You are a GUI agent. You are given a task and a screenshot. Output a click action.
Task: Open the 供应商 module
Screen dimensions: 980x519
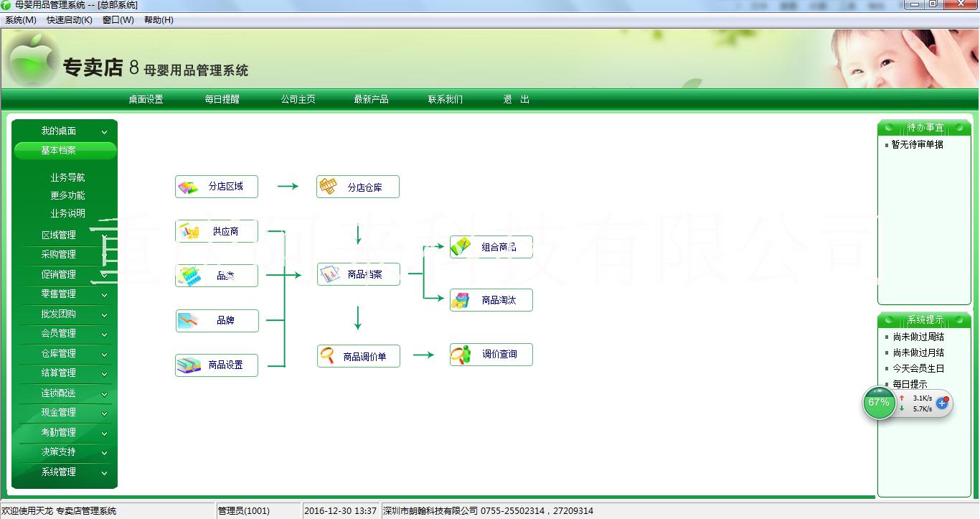[x=217, y=231]
